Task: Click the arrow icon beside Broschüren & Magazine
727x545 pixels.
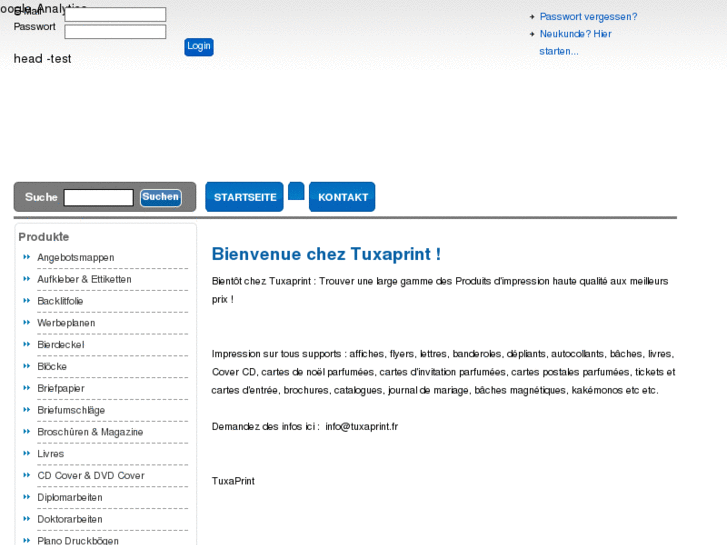Action: pyautogui.click(x=26, y=431)
